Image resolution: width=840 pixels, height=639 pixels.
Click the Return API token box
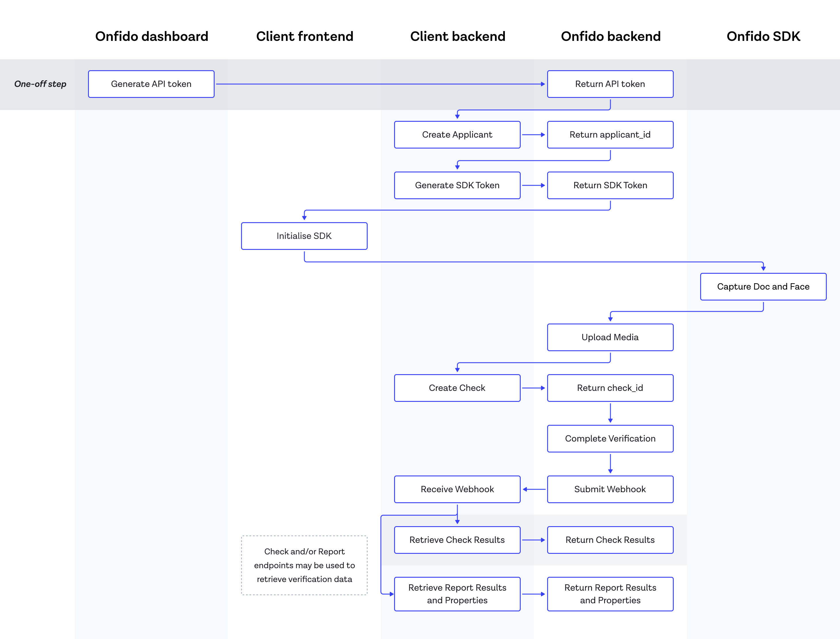[610, 84]
